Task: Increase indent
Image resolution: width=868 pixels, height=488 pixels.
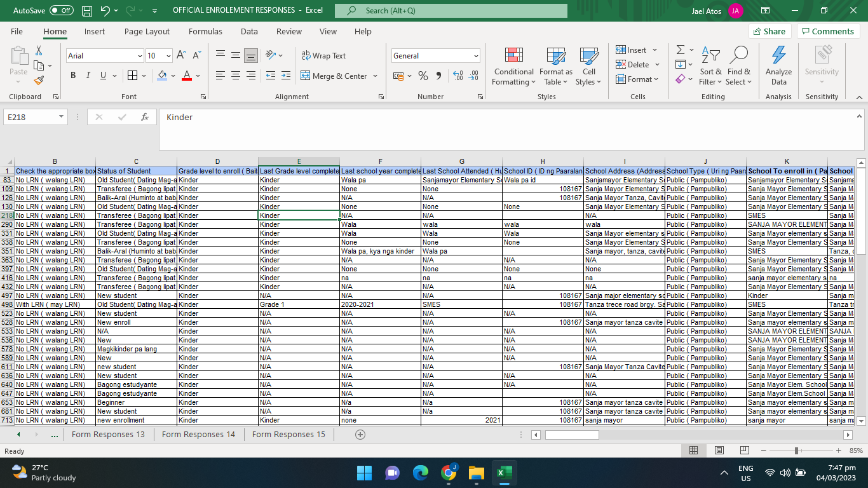Action: tap(286, 76)
